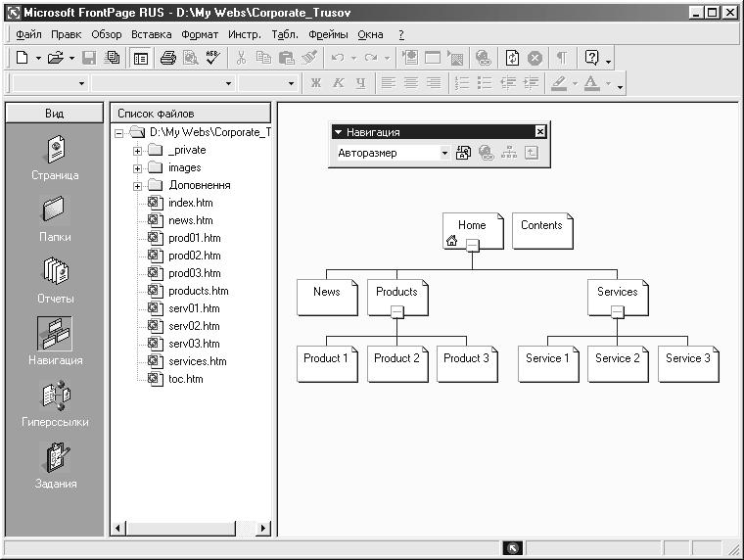
Task: Increase indent with the toolbar icon
Action: [531, 83]
